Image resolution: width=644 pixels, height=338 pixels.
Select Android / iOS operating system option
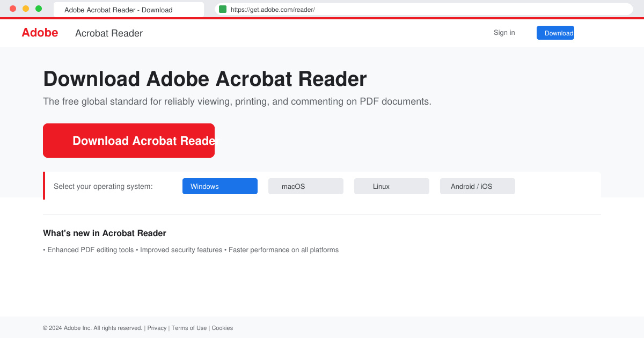(478, 186)
